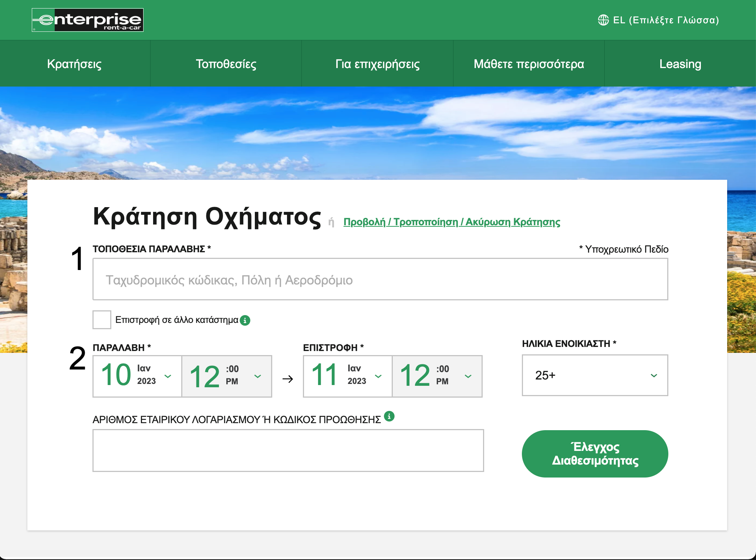Open the pickup time dropdown 12:00 PM
The width and height of the screenshot is (756, 560).
227,376
